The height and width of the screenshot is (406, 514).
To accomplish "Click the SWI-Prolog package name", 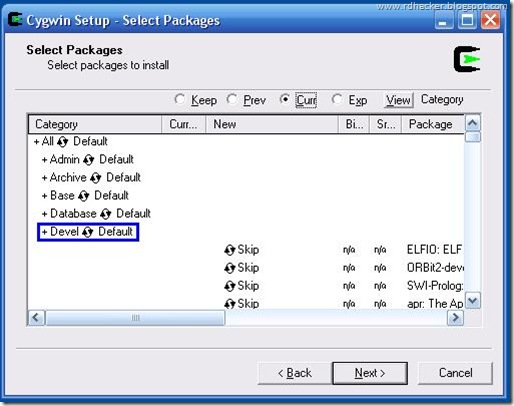I will click(x=435, y=286).
